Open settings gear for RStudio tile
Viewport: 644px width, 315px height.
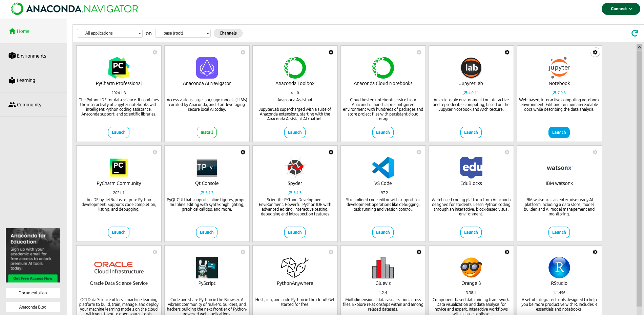595,252
